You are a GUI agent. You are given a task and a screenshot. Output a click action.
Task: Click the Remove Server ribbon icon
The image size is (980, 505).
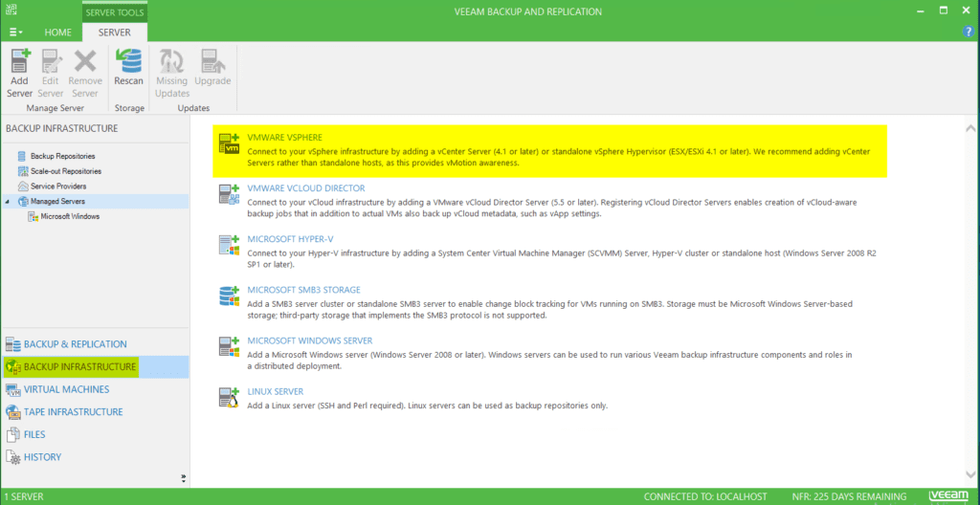(84, 61)
